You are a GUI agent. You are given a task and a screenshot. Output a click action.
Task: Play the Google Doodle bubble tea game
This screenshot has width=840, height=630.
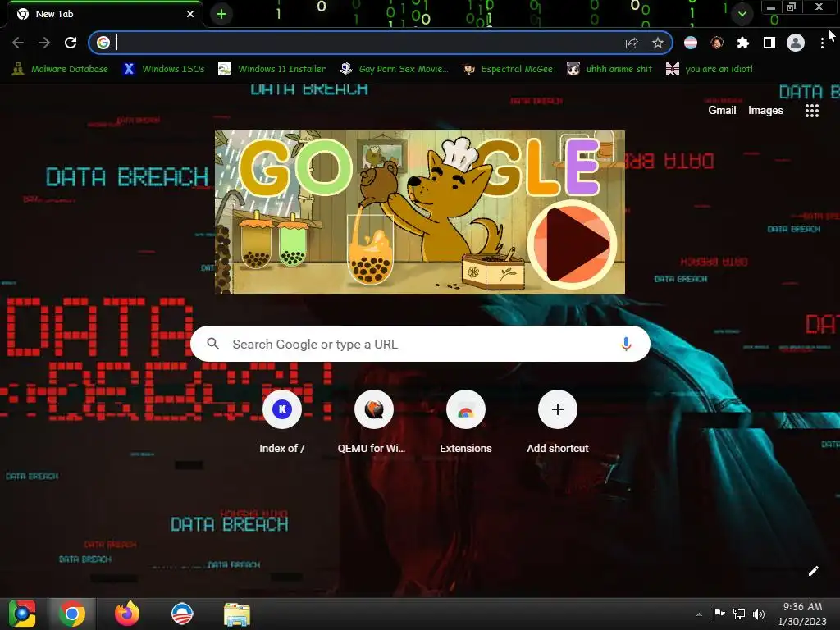(573, 244)
